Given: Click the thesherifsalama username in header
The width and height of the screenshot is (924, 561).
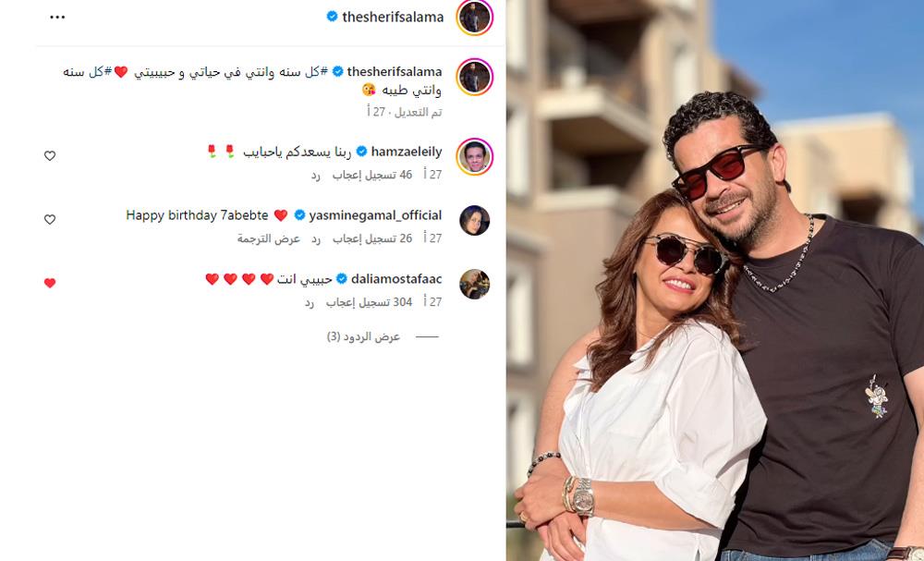Looking at the screenshot, I should (393, 17).
